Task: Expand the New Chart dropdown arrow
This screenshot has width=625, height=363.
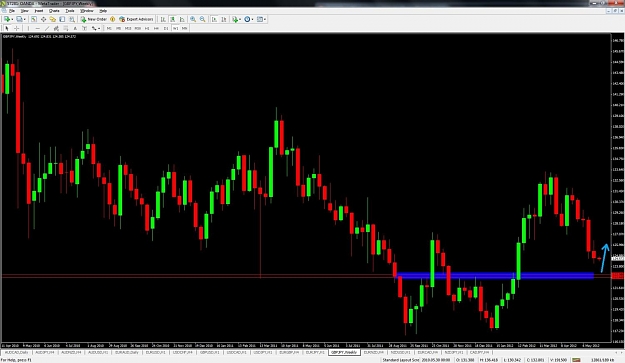Action: pos(12,19)
